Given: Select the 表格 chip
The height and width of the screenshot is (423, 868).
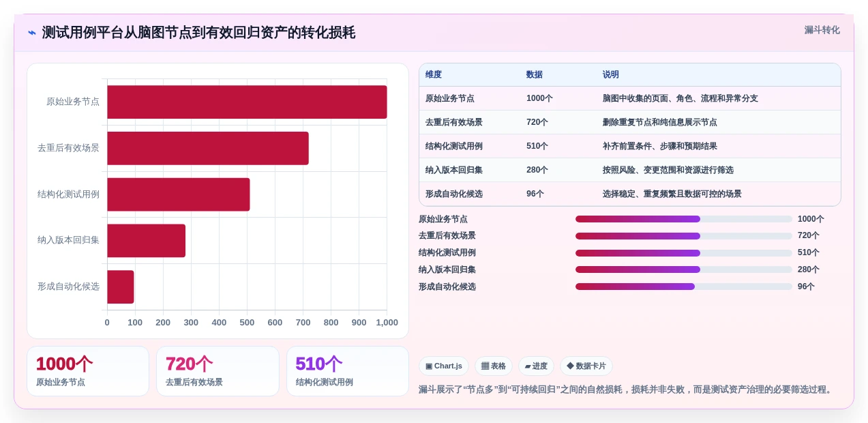Looking at the screenshot, I should pos(494,366).
